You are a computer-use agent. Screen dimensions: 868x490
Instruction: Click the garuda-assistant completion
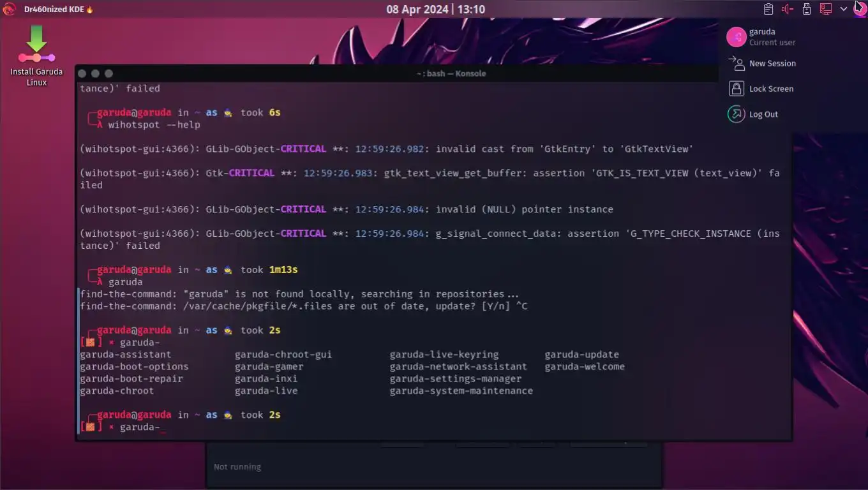coord(126,355)
